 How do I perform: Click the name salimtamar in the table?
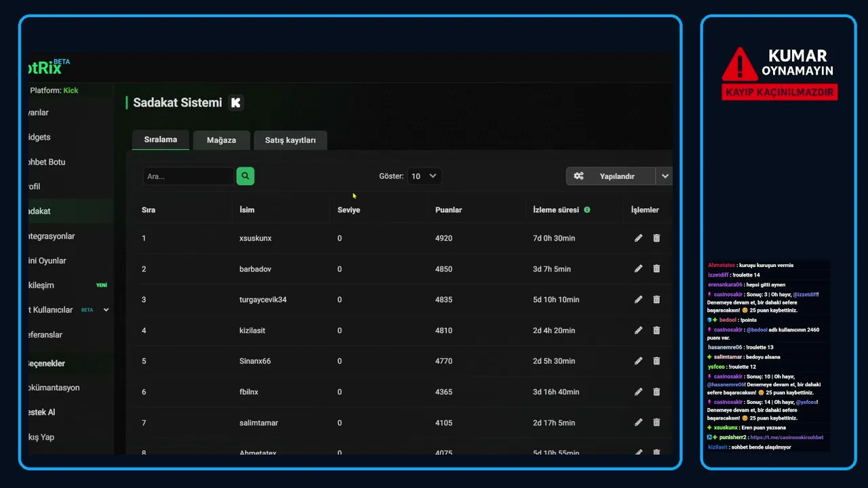[x=259, y=423]
